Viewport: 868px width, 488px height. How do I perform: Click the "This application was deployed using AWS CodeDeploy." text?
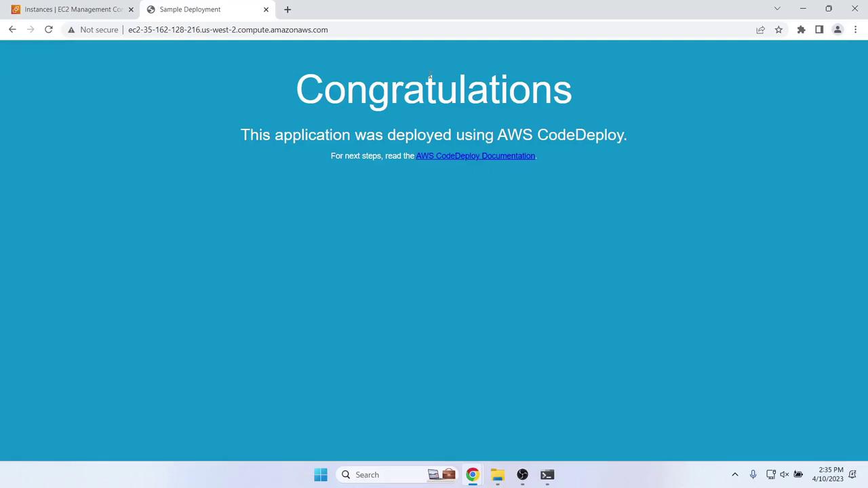coord(434,135)
